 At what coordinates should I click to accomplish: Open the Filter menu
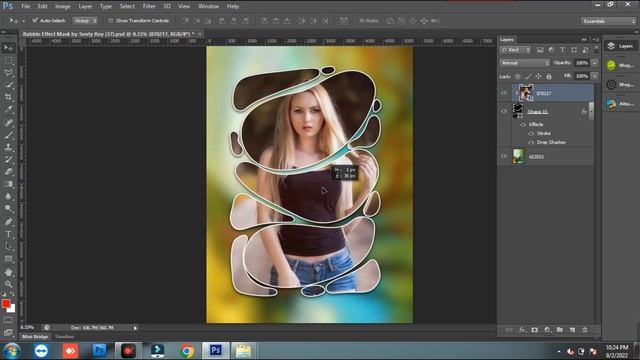pos(149,6)
